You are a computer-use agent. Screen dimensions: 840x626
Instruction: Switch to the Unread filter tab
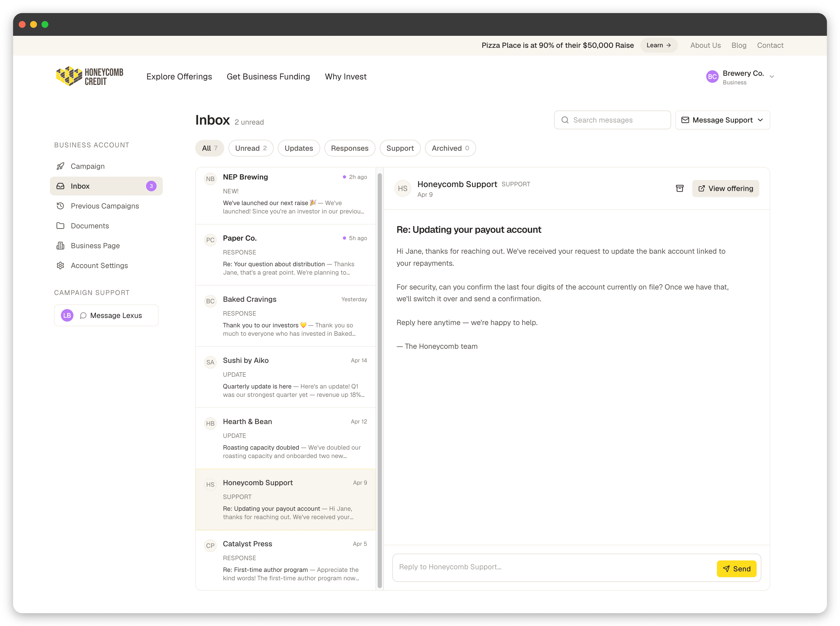(x=251, y=148)
